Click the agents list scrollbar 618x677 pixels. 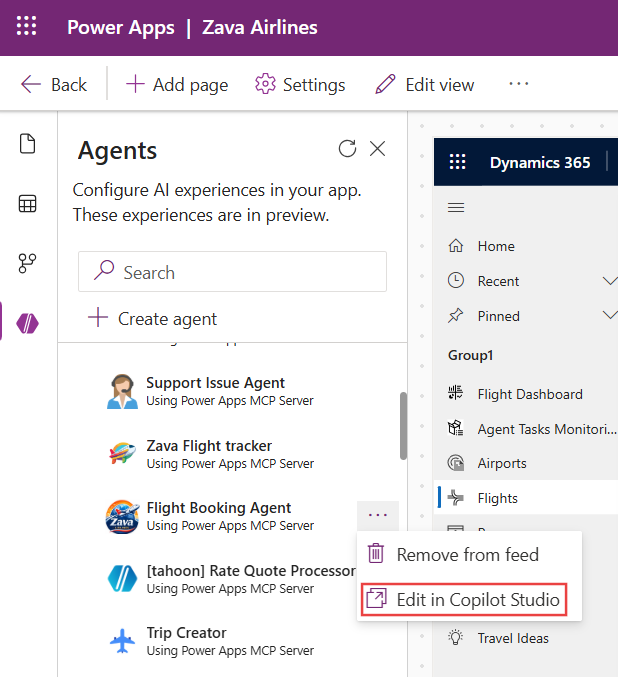tap(403, 426)
